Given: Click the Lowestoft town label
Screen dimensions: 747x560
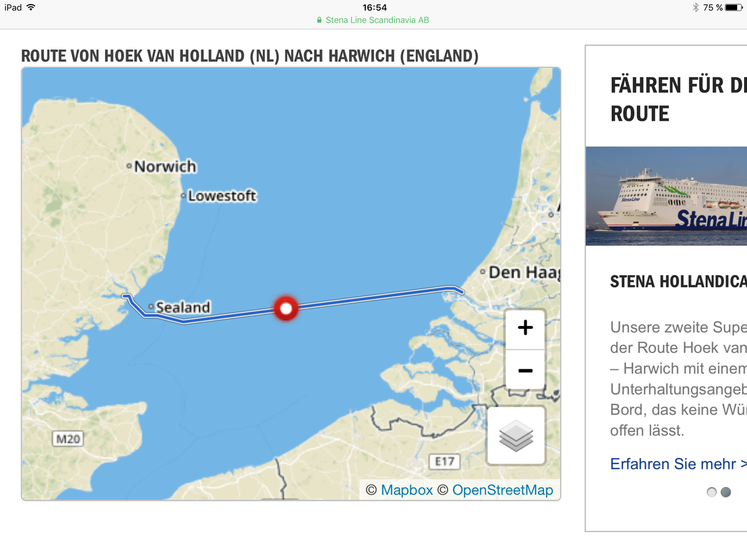Looking at the screenshot, I should (x=222, y=196).
